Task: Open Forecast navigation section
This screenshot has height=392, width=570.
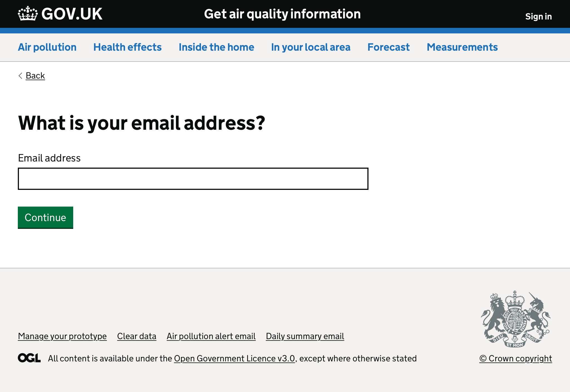Action: (x=389, y=47)
